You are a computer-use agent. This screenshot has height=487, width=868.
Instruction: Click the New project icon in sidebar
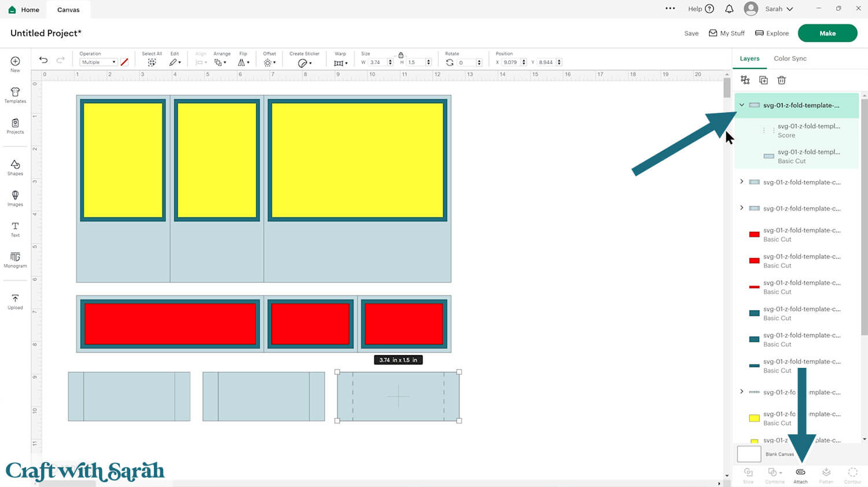15,61
